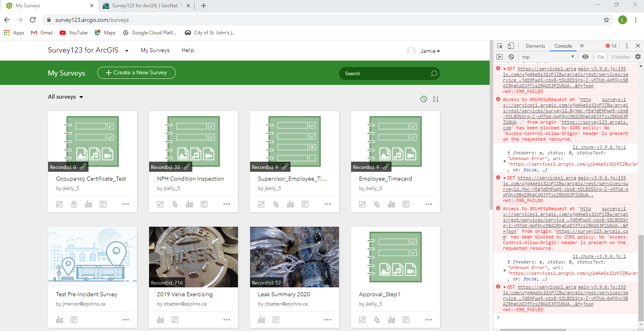This screenshot has height=331, width=644.
Task: Open the first main-v3.9.6.js:155 source link
Action: coord(602,69)
